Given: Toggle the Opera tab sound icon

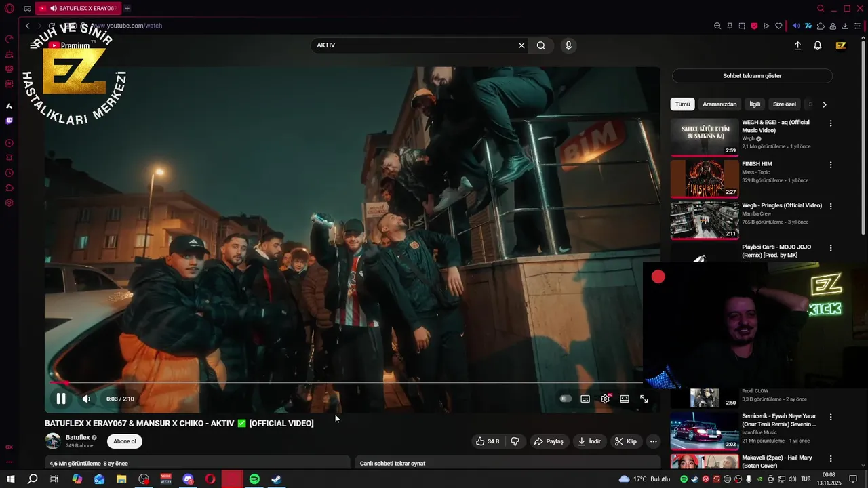Looking at the screenshot, I should pyautogui.click(x=53, y=8).
